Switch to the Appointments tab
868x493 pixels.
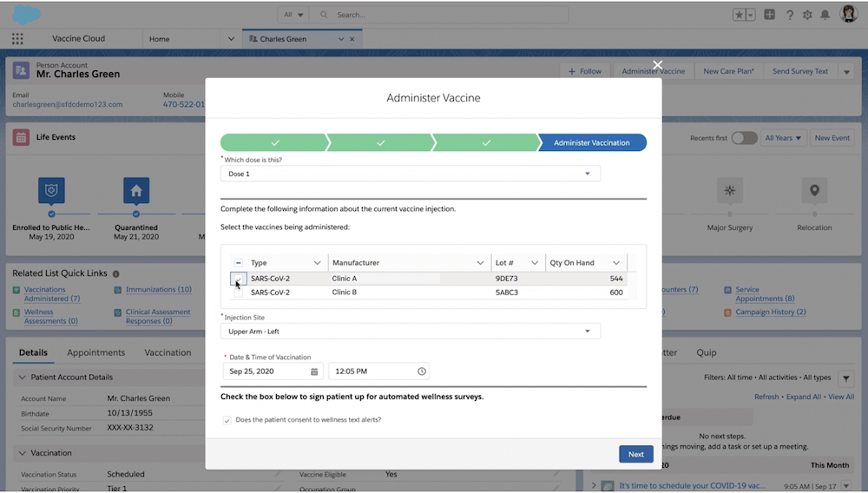[96, 352]
